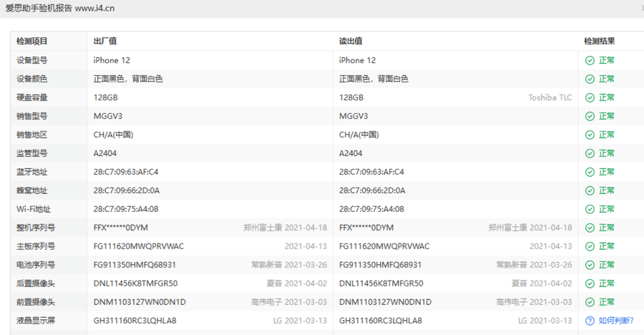Select the 后置摄像头 row label
The height and width of the screenshot is (335, 644).
(36, 283)
